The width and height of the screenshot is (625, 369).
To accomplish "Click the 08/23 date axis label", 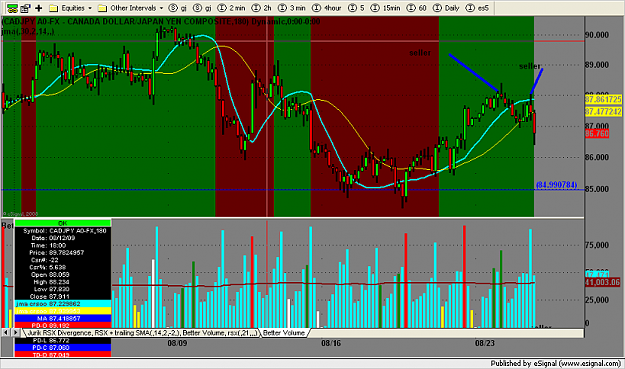I will coord(484,343).
